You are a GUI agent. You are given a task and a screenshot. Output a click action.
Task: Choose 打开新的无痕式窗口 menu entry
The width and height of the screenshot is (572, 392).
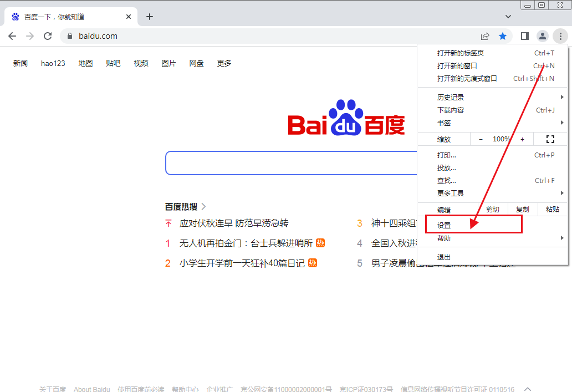467,79
